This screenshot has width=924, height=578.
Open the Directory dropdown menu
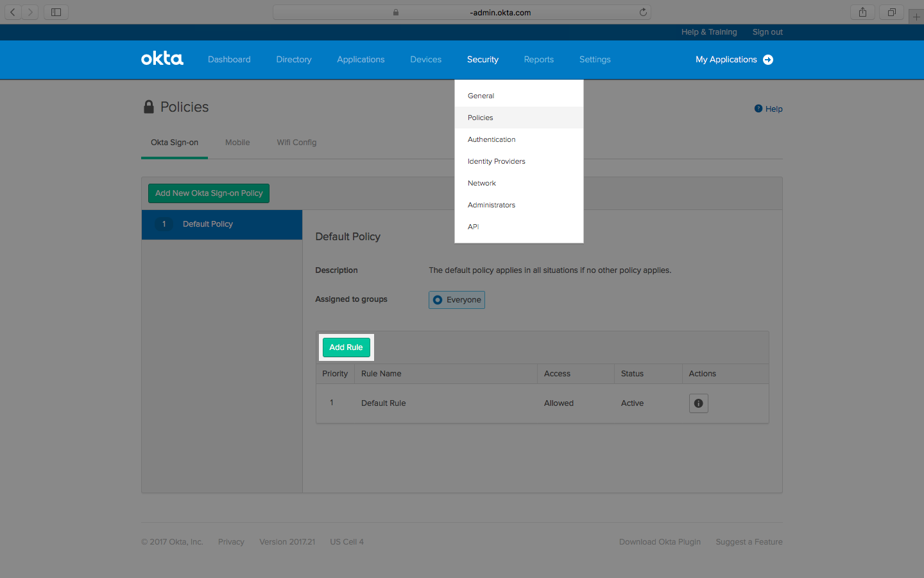coord(294,60)
